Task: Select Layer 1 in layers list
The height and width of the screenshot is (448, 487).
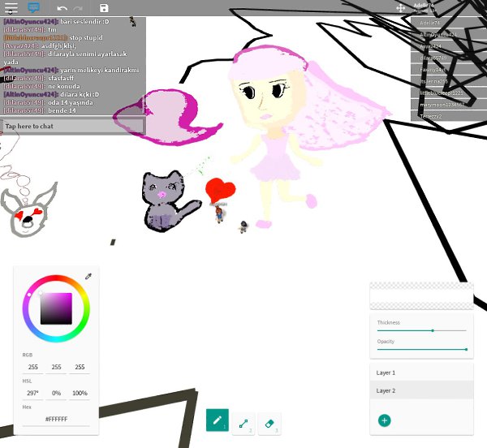Action: tap(420, 373)
